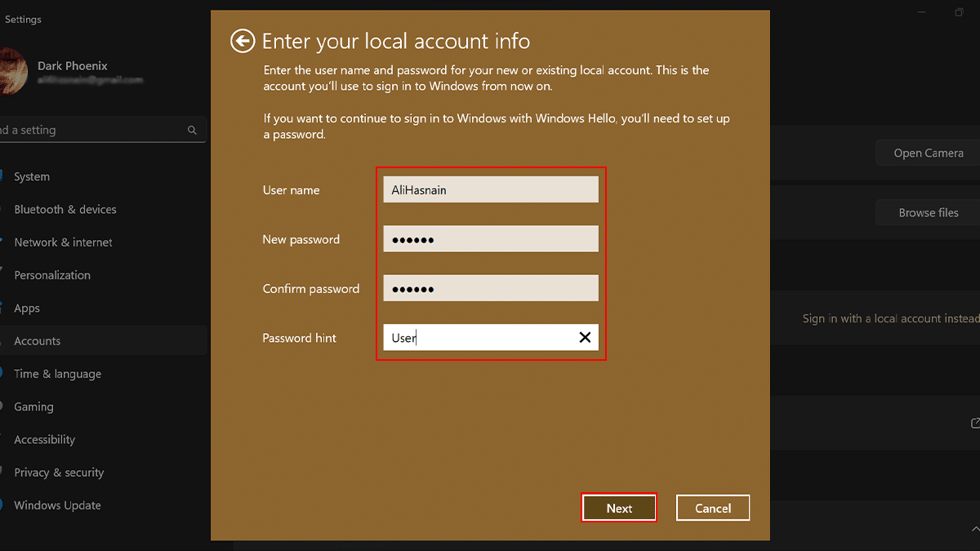Click the search magnifier icon

pyautogui.click(x=192, y=130)
